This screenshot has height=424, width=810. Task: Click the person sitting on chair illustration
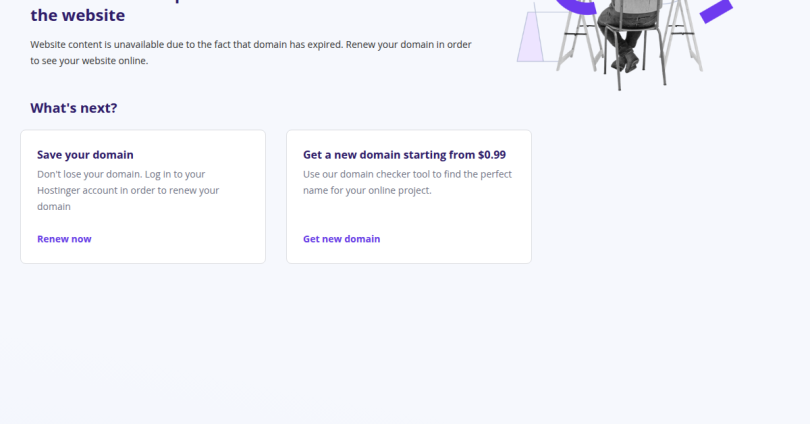coord(628,34)
